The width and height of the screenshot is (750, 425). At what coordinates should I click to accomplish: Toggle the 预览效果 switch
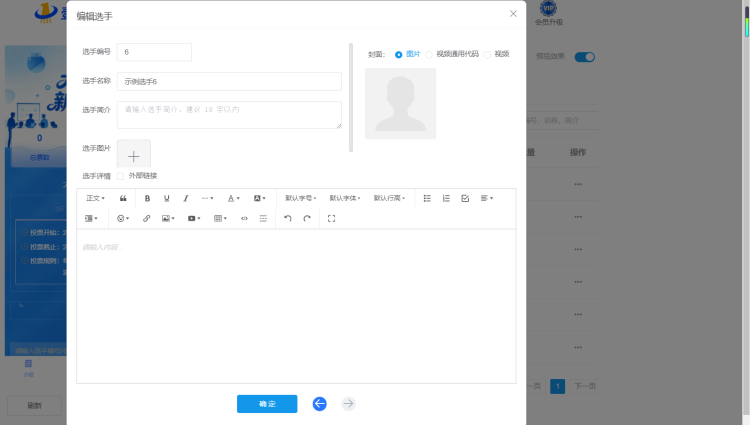(x=585, y=57)
